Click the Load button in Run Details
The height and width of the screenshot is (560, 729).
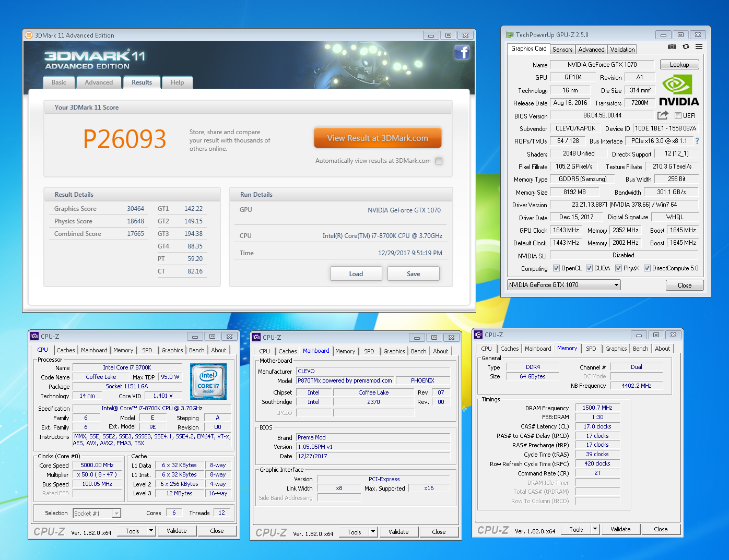click(356, 273)
